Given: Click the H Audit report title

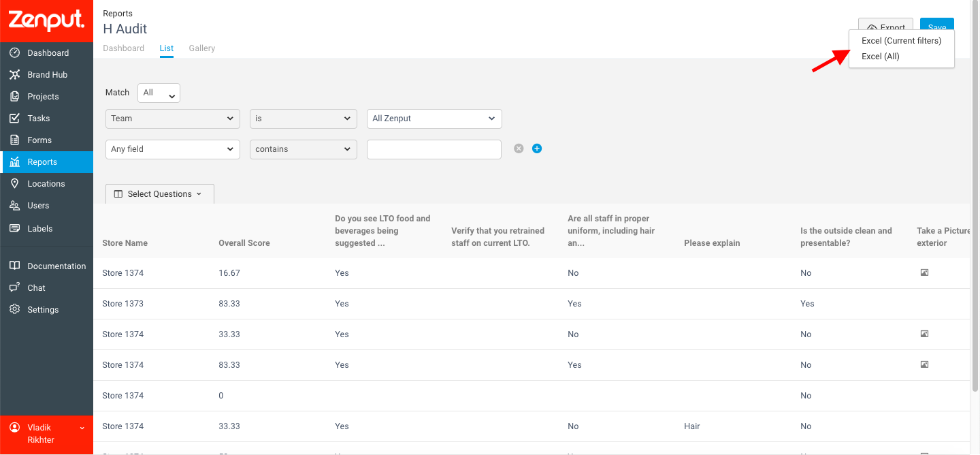Looking at the screenshot, I should tap(125, 29).
